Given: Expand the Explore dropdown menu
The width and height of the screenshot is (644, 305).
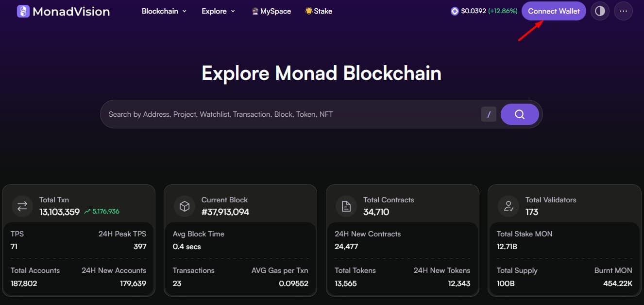Looking at the screenshot, I should 218,11.
